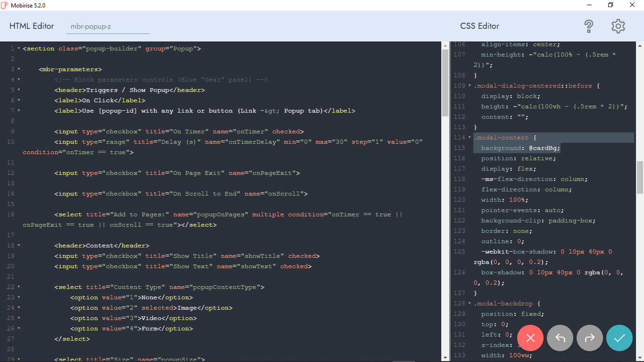Click the redo arrow button
Screen dimensions: 644x362
pyautogui.click(x=590, y=338)
